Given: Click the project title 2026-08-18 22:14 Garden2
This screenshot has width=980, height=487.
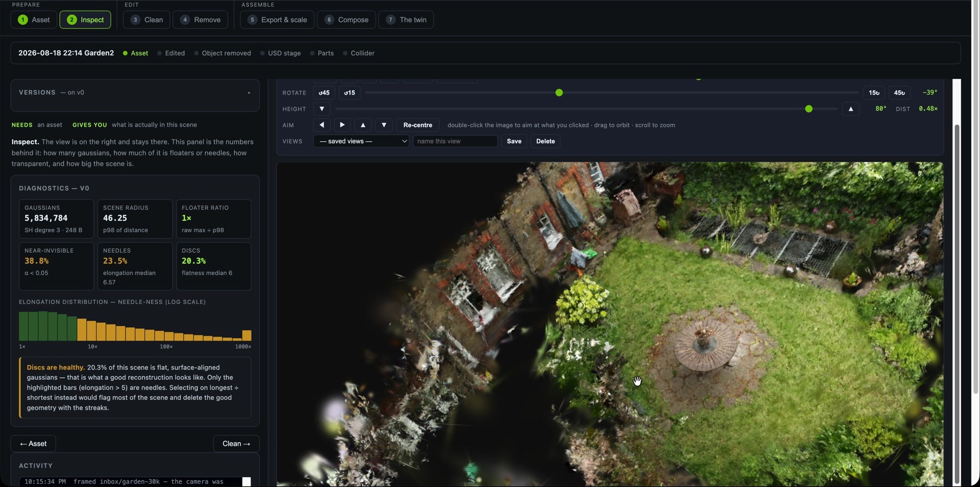Looking at the screenshot, I should (66, 53).
